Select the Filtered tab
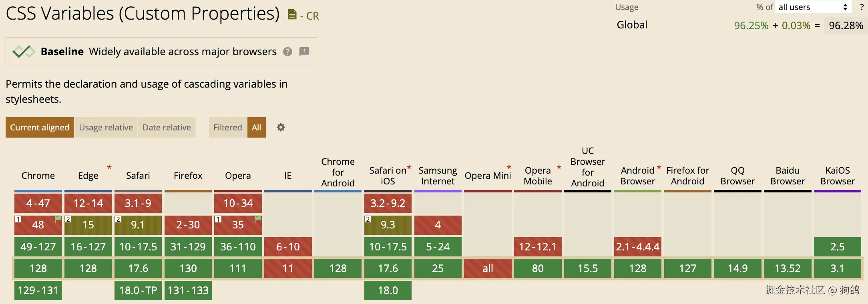The height and width of the screenshot is (304, 868). [227, 127]
